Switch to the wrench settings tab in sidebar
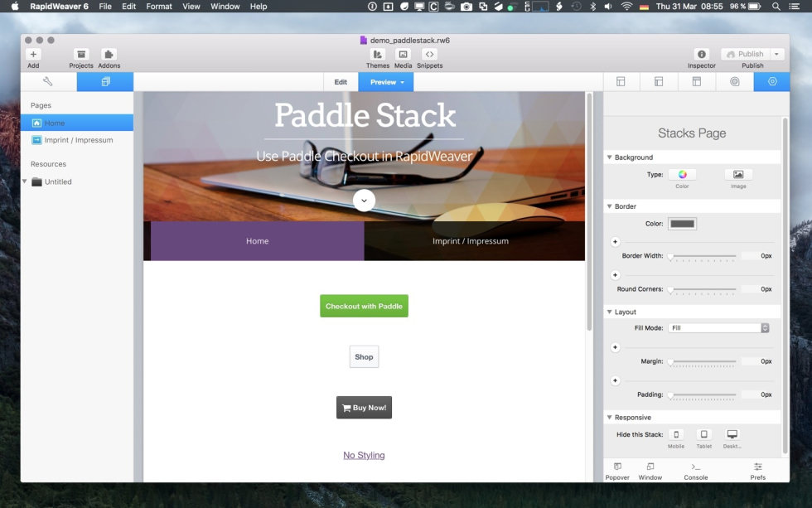The height and width of the screenshot is (508, 812). [48, 82]
